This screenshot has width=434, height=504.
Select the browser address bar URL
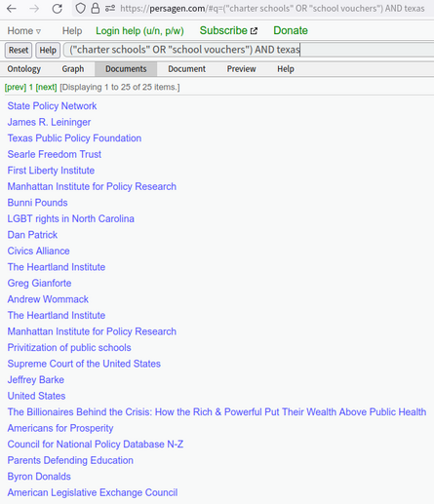click(272, 9)
